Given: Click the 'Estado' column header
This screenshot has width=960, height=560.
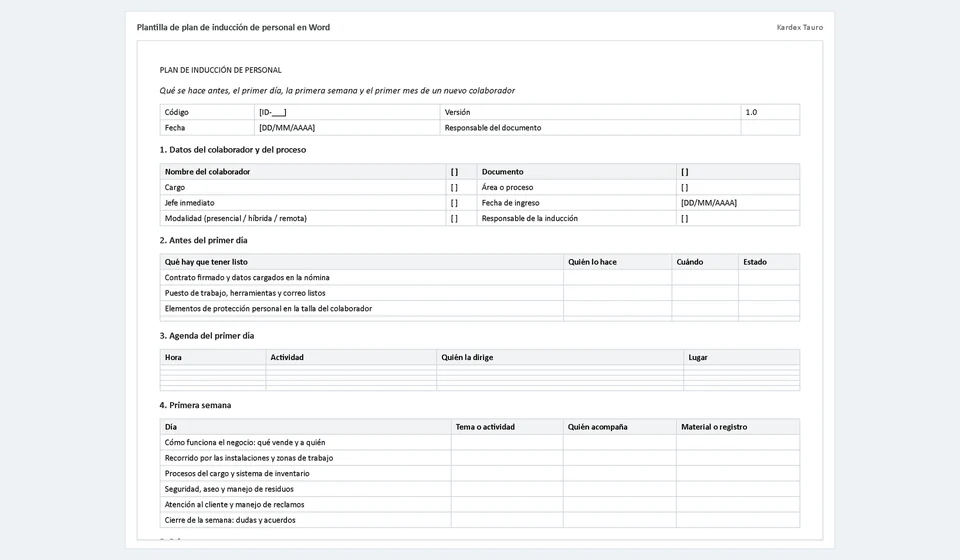Looking at the screenshot, I should click(769, 262).
